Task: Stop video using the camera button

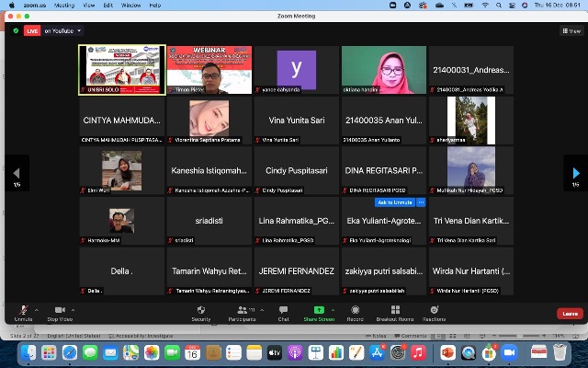Action: (x=58, y=310)
